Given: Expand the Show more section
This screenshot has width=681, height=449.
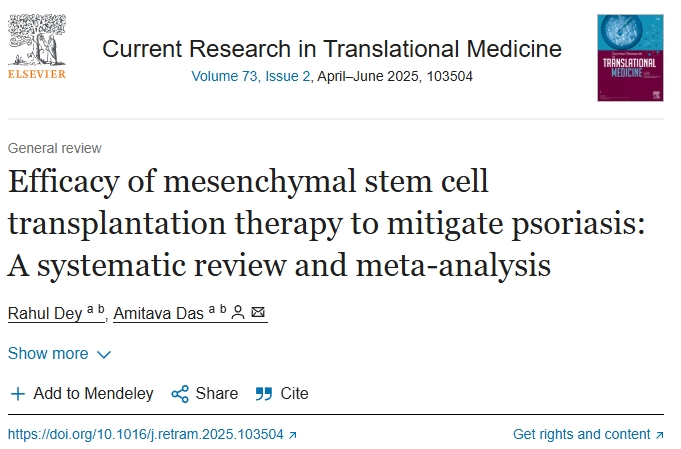Looking at the screenshot, I should tap(48, 354).
